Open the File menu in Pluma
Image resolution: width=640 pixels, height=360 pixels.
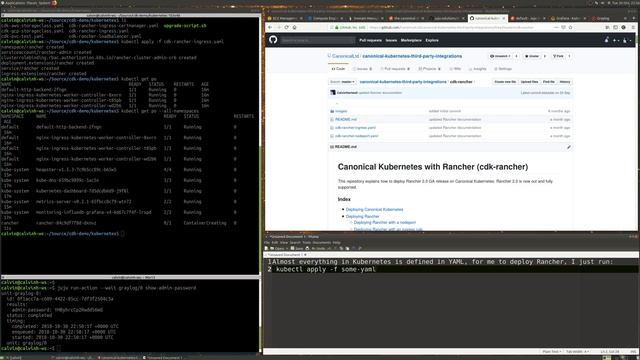[x=267, y=242]
